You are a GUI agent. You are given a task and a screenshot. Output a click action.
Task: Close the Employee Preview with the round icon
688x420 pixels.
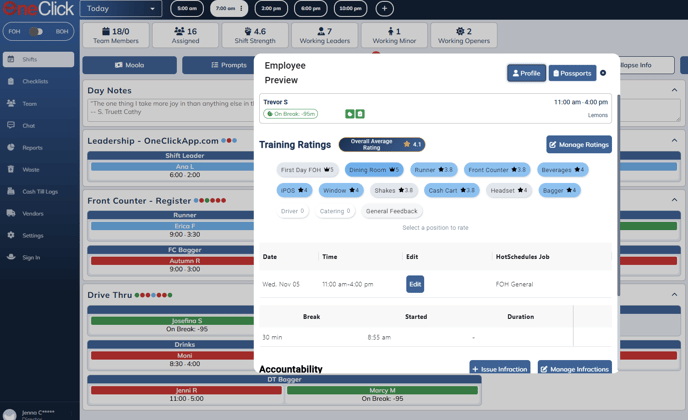tap(603, 73)
